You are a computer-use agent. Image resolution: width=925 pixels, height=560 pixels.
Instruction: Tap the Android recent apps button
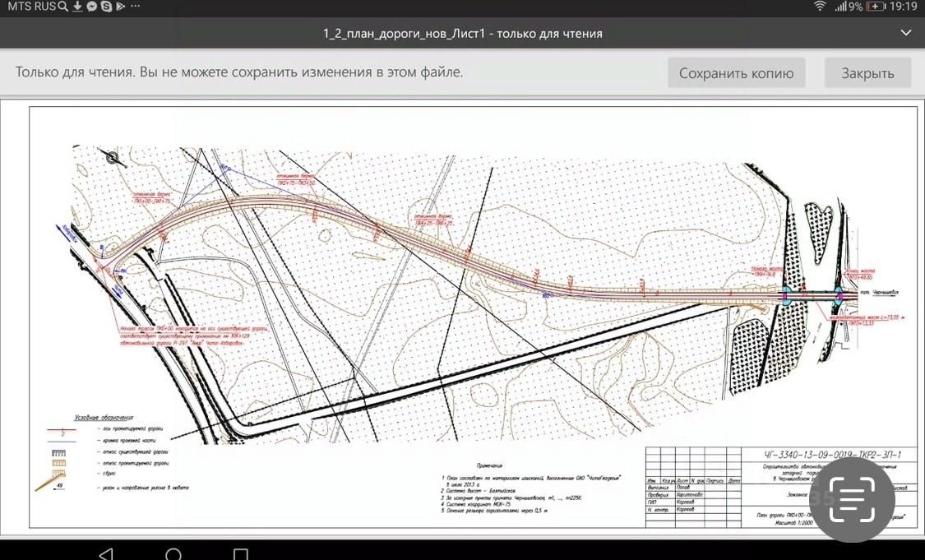(240, 554)
